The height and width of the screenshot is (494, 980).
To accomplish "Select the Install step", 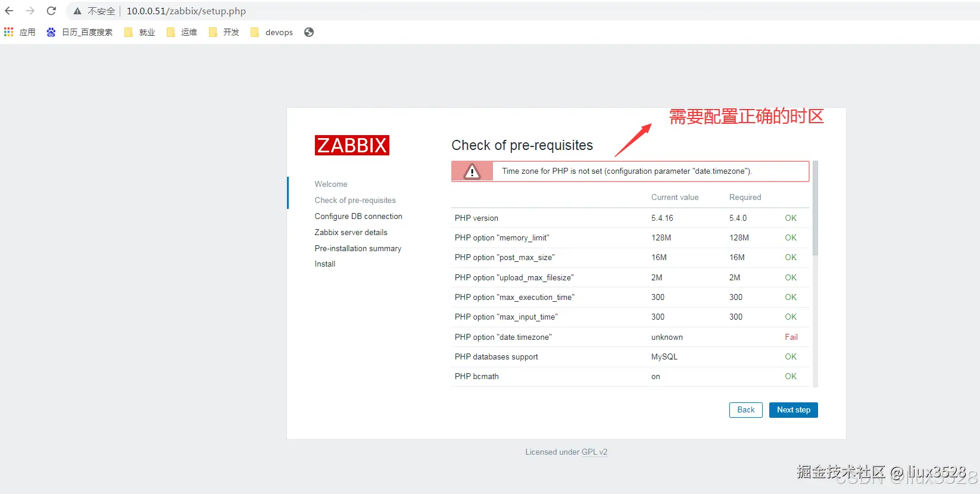I will click(x=325, y=264).
